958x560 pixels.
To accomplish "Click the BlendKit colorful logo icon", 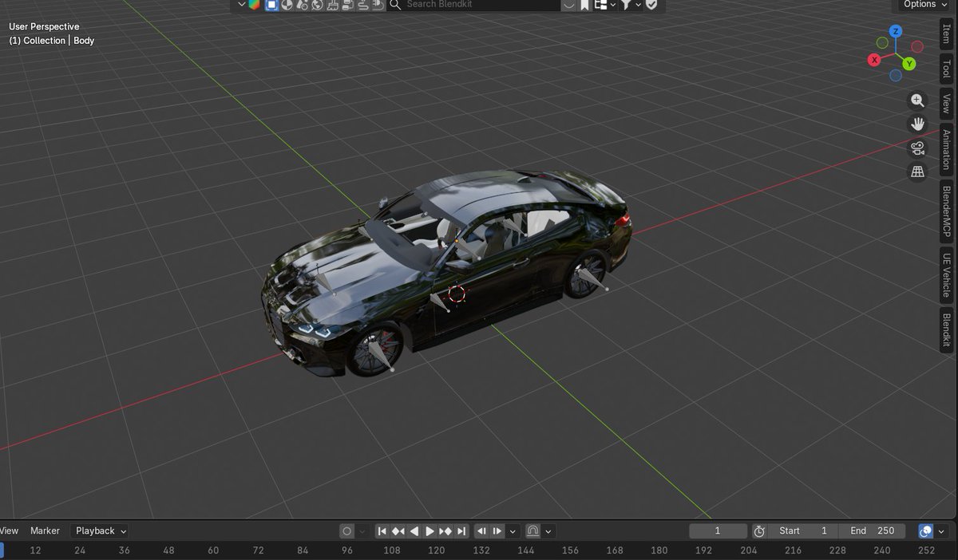I will click(x=255, y=5).
